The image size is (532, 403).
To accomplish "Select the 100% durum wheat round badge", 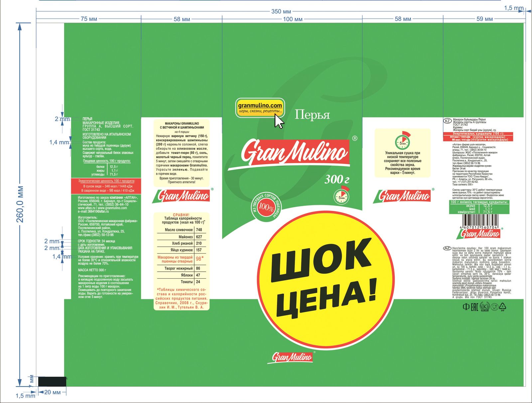I will pos(266,207).
